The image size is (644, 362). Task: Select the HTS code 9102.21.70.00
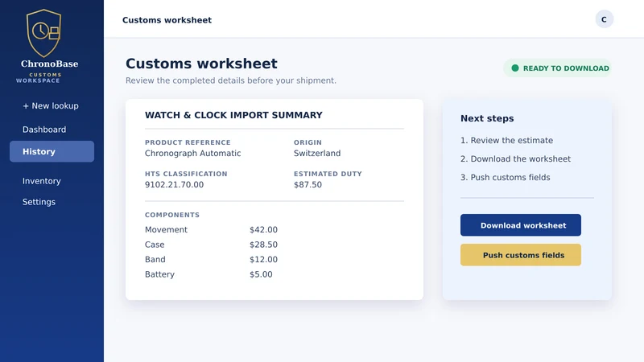[x=174, y=185]
